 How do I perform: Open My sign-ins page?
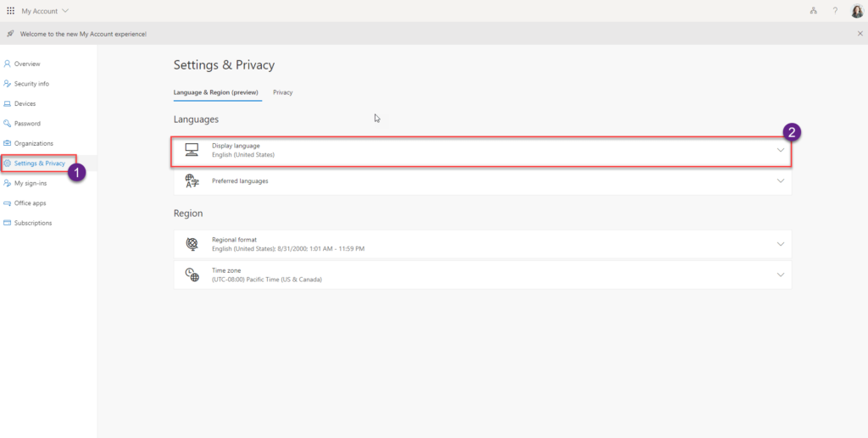pos(31,183)
